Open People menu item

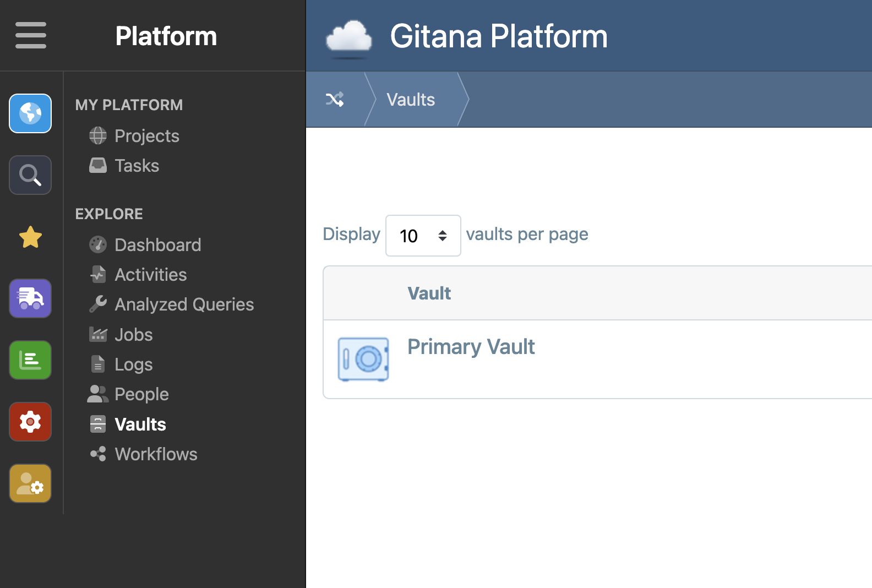[x=141, y=394]
